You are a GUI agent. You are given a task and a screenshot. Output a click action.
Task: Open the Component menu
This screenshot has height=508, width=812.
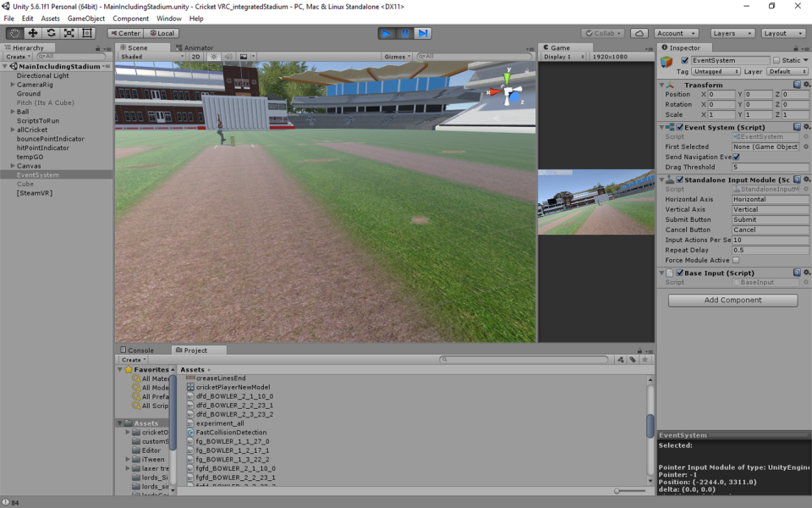[130, 19]
